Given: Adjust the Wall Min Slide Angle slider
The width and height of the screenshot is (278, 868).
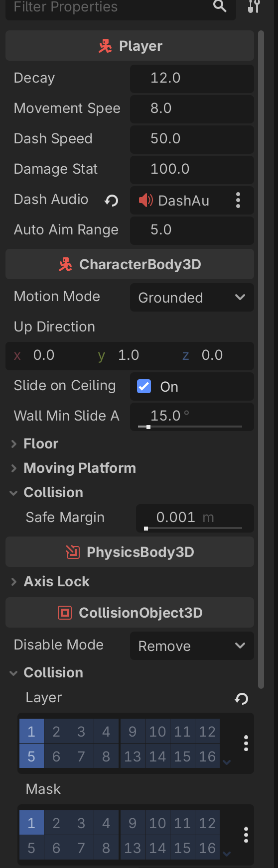Looking at the screenshot, I should (x=192, y=427).
